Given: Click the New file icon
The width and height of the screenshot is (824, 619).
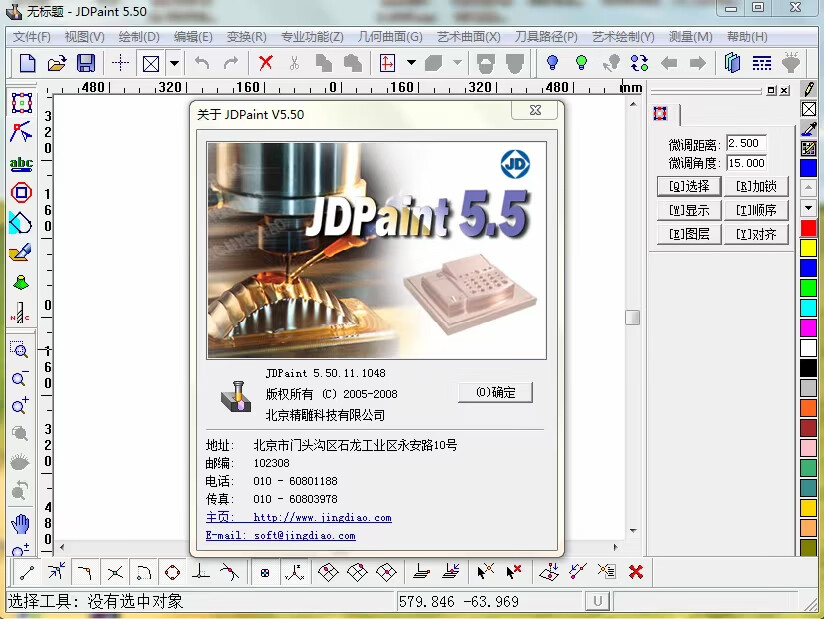Looking at the screenshot, I should [27, 64].
